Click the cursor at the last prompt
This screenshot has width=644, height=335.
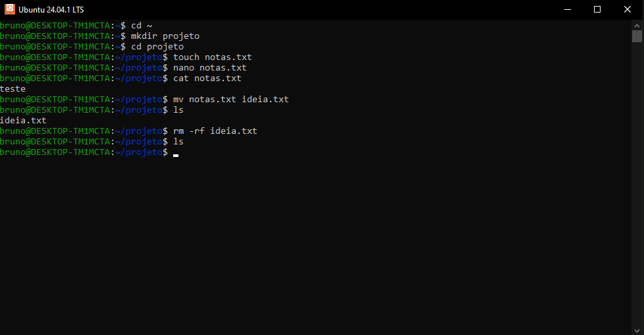pos(176,154)
